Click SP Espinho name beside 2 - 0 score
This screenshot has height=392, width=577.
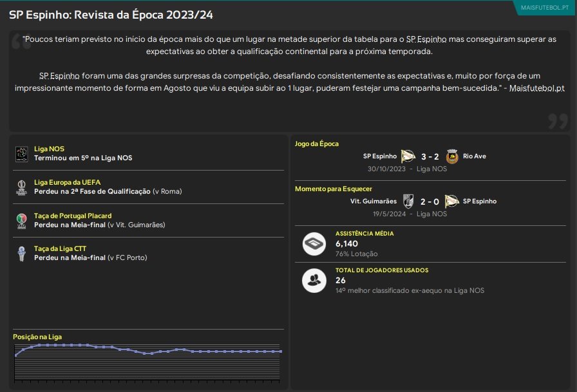pos(480,201)
